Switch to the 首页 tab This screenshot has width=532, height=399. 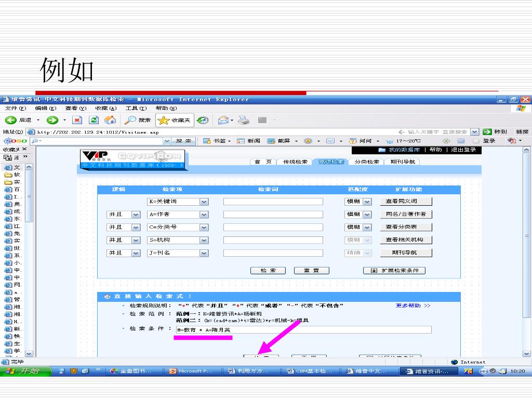click(x=263, y=162)
